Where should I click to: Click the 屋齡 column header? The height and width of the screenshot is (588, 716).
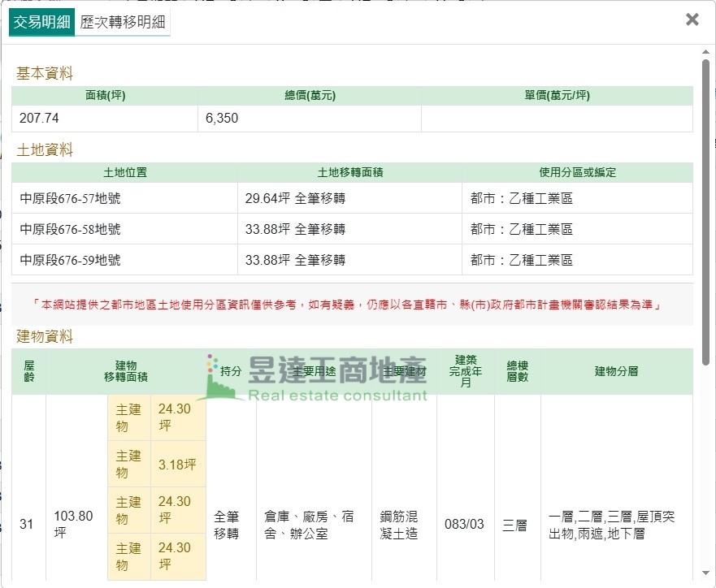coord(28,371)
